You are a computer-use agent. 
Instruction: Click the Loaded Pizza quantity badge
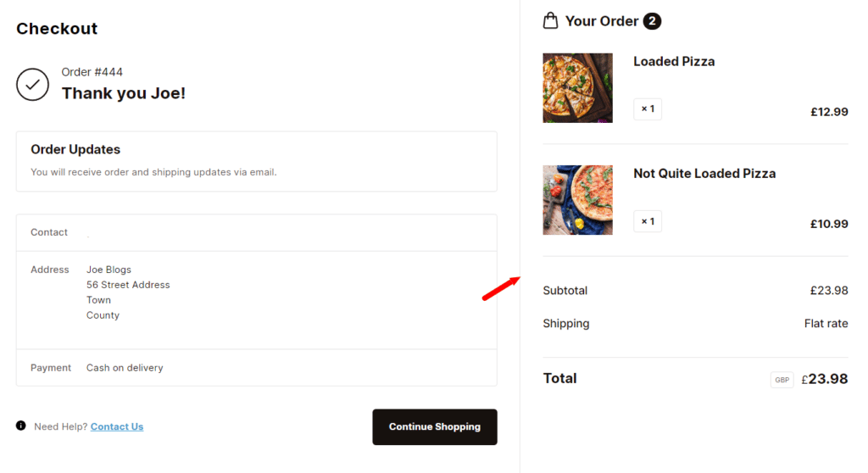point(648,109)
